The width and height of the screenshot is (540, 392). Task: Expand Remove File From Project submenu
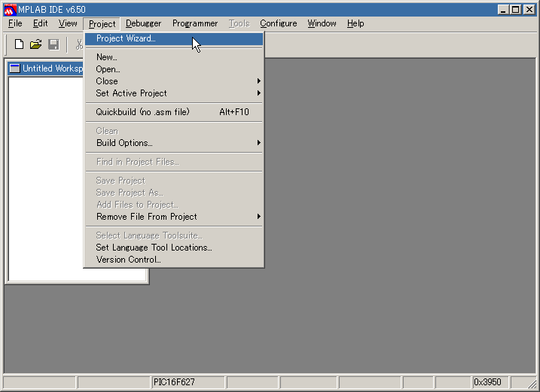coord(174,217)
